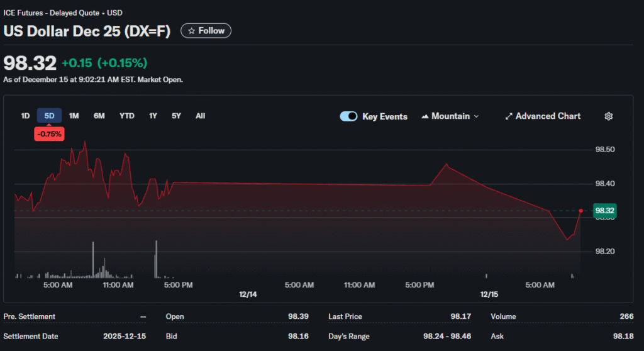644x351 pixels.
Task: Click the 98.32 current price label on chart
Action: coord(604,211)
